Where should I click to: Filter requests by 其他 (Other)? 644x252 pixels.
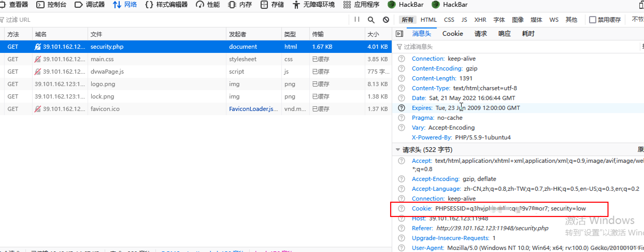tap(571, 20)
